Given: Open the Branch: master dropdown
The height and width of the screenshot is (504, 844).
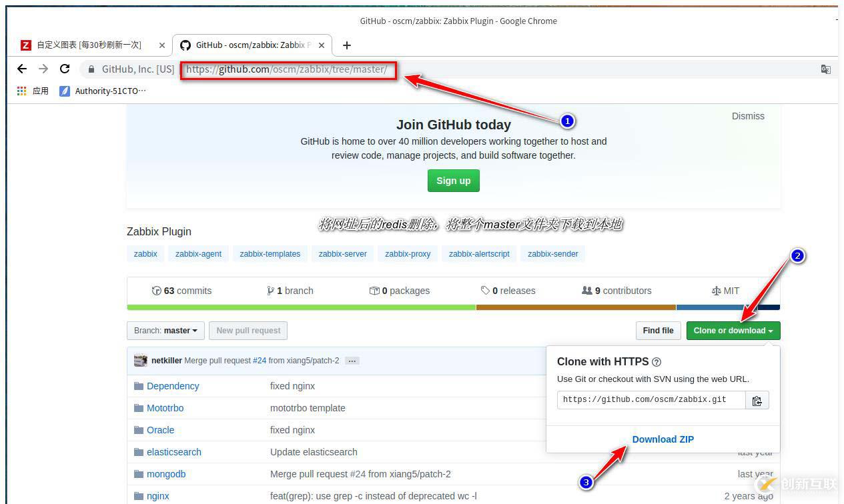Looking at the screenshot, I should coord(165,331).
